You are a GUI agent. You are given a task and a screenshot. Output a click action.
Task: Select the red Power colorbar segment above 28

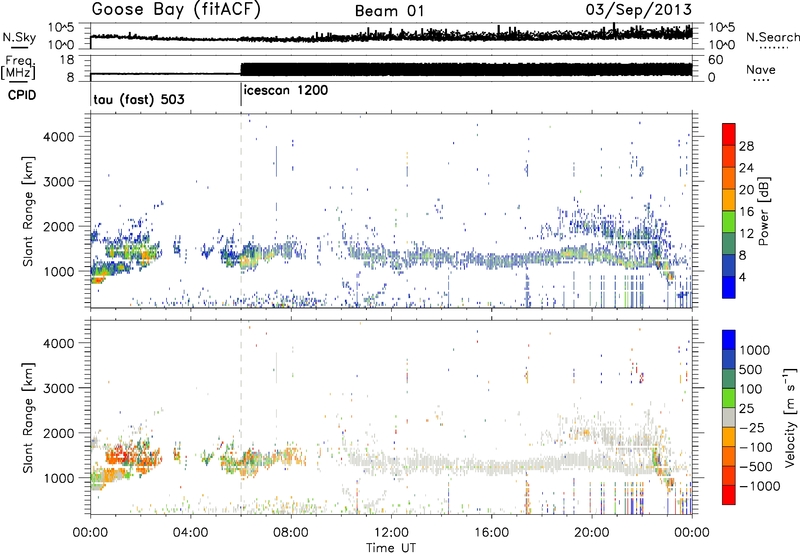point(729,135)
